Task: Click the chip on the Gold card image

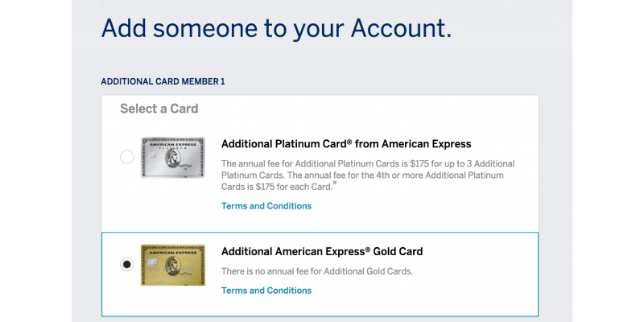Action: click(151, 262)
